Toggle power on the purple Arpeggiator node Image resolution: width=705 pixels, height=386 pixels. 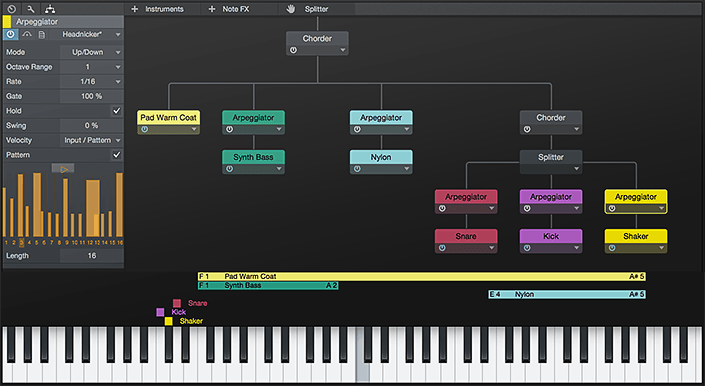tap(527, 209)
